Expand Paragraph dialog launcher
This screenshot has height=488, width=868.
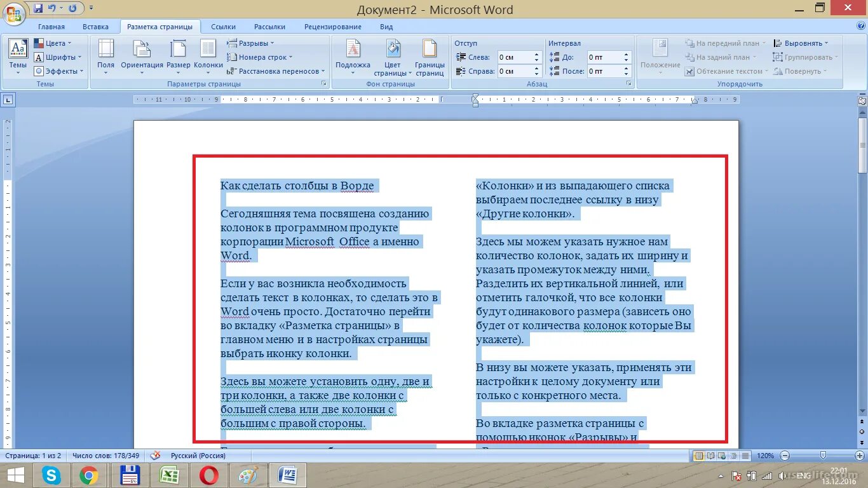(629, 84)
